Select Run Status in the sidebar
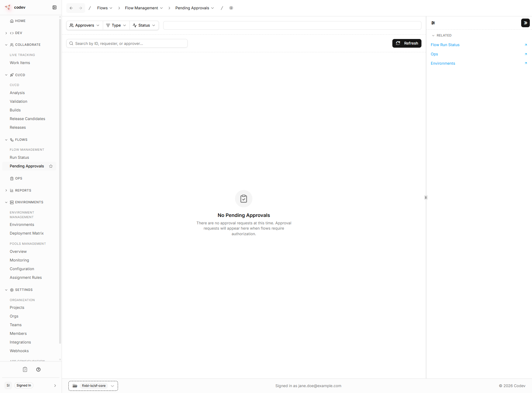 pyautogui.click(x=19, y=157)
